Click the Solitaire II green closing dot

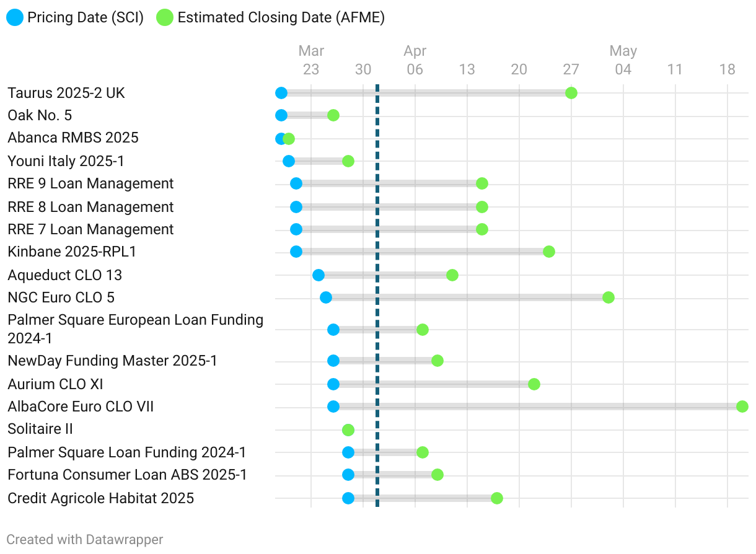(x=348, y=430)
